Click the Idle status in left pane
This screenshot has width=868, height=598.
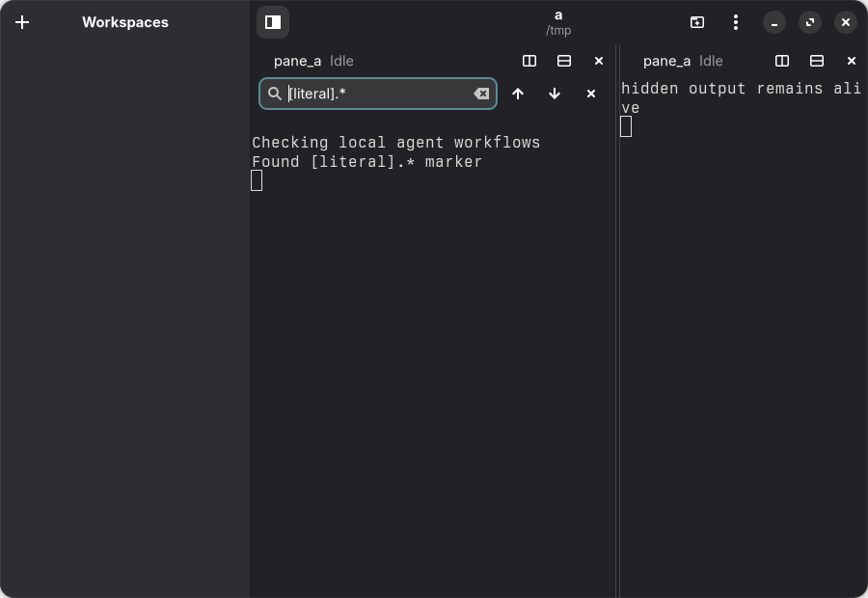341,61
